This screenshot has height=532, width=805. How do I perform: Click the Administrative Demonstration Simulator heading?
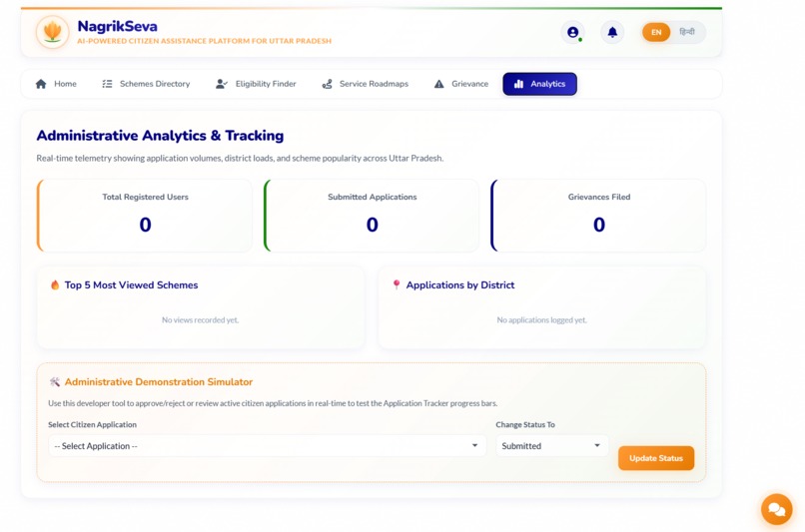pos(159,381)
